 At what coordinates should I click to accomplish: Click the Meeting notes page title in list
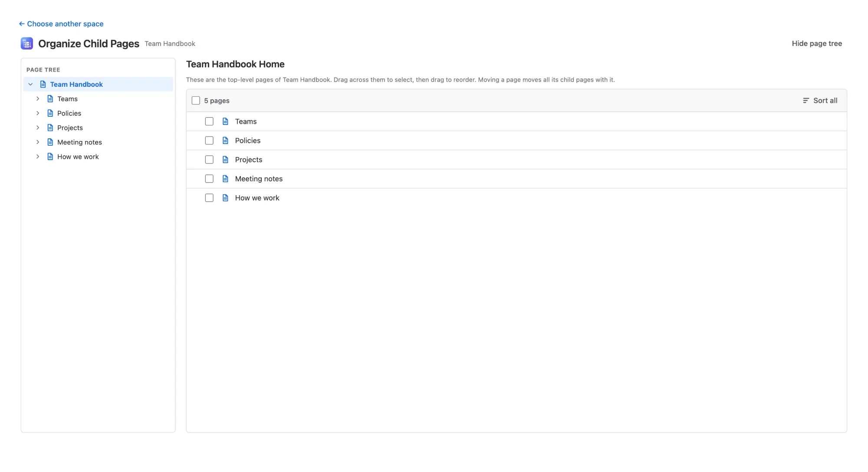click(259, 179)
